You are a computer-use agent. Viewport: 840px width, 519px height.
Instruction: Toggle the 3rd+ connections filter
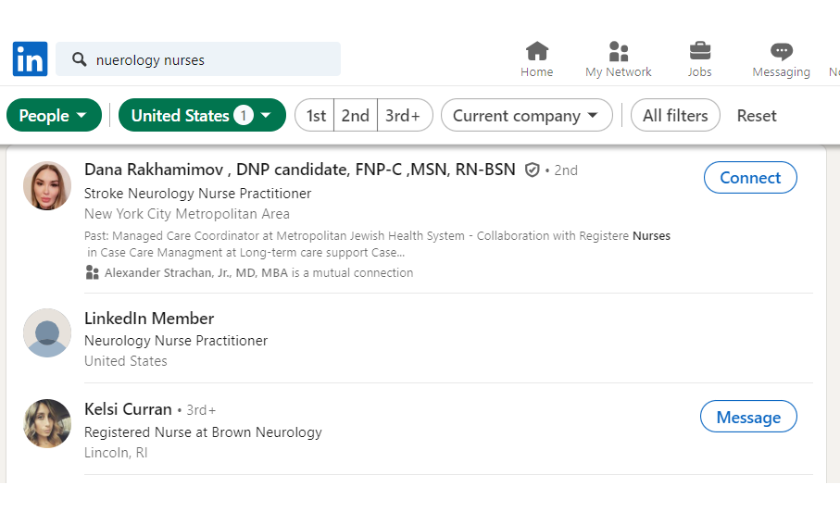coord(404,115)
